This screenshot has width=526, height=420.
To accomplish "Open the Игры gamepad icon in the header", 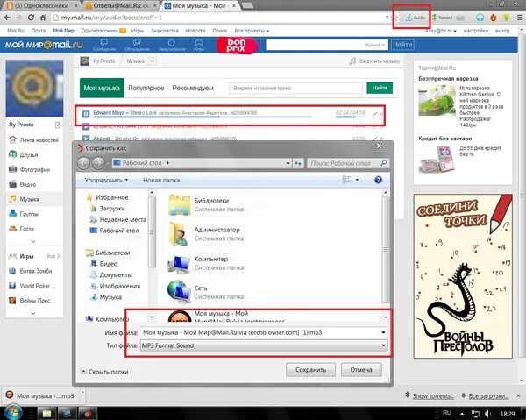I will [199, 45].
